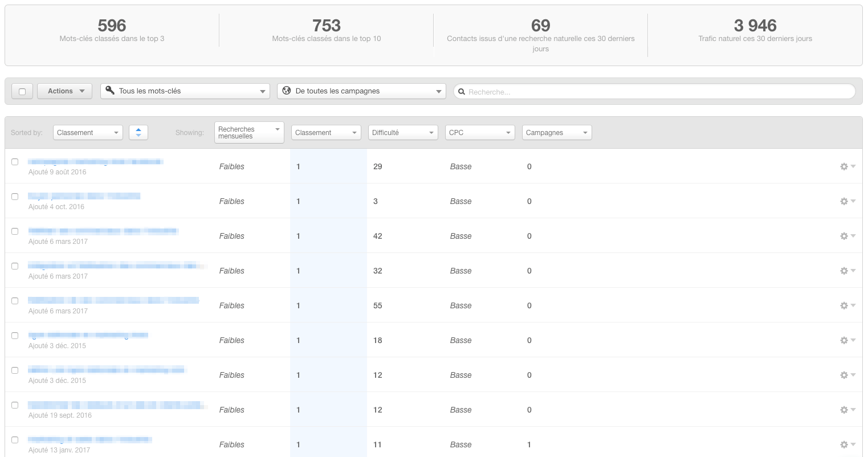The width and height of the screenshot is (868, 457).
Task: Open the keyword link added 4 oct. 2016
Action: [84, 197]
